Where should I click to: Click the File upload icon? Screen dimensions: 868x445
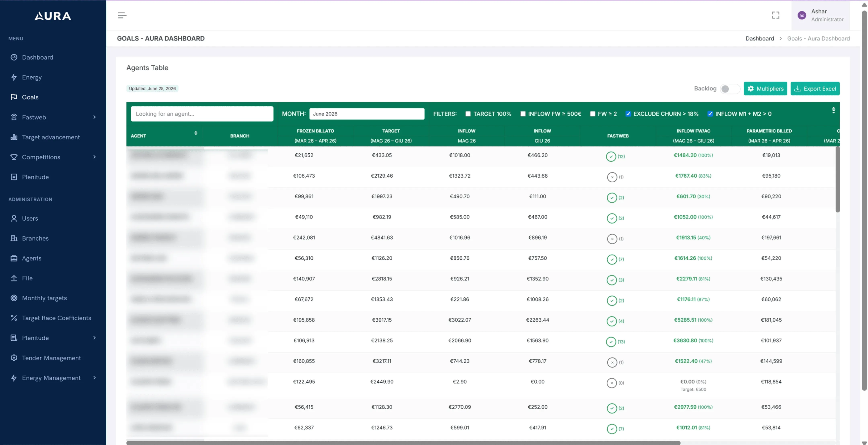click(x=14, y=278)
